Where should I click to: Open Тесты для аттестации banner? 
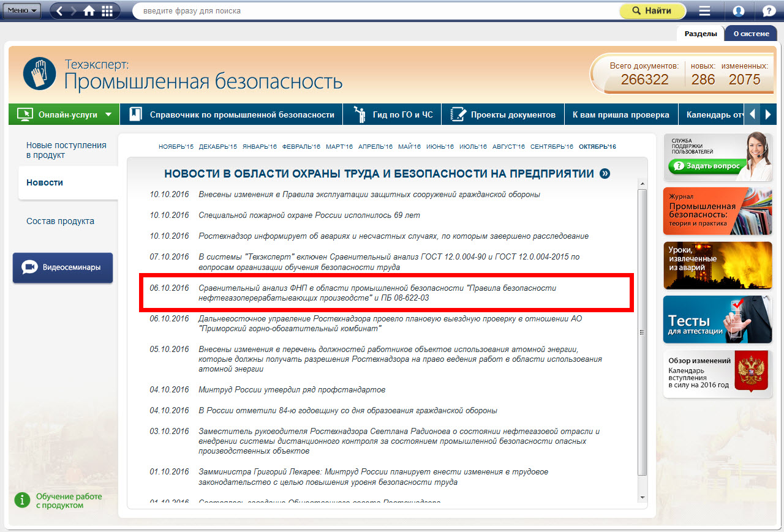(717, 320)
